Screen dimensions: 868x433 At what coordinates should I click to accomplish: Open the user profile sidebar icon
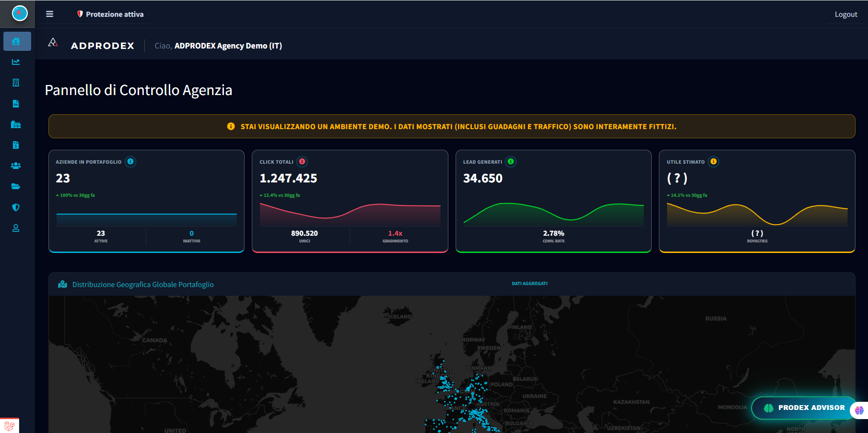pos(16,228)
